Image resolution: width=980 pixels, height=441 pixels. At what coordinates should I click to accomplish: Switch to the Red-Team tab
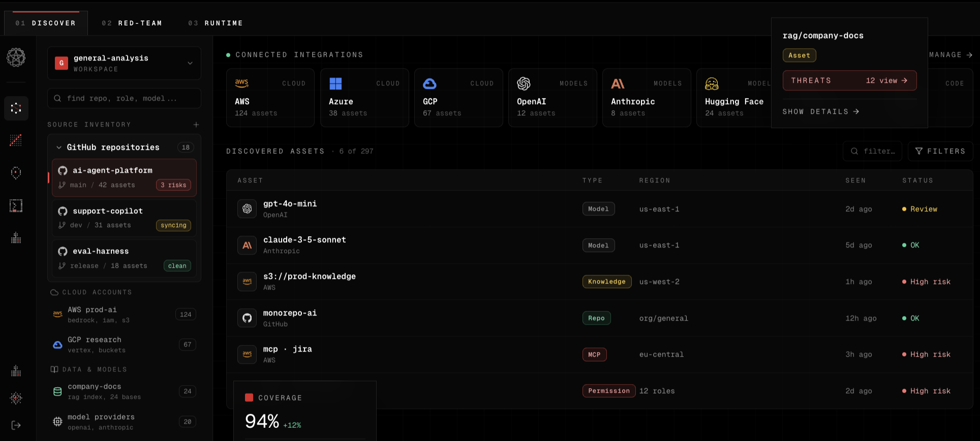(132, 23)
